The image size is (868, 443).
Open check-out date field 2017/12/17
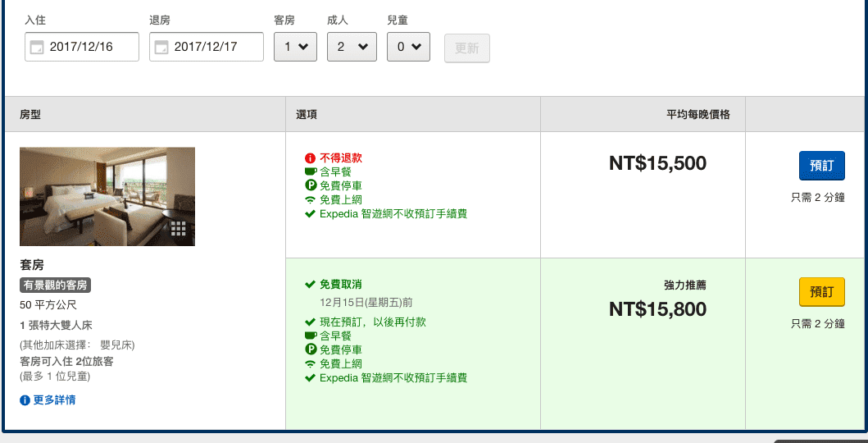[x=207, y=47]
